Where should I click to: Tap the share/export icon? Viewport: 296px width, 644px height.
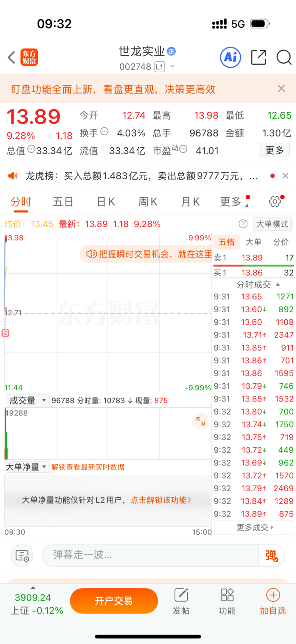pos(259,57)
